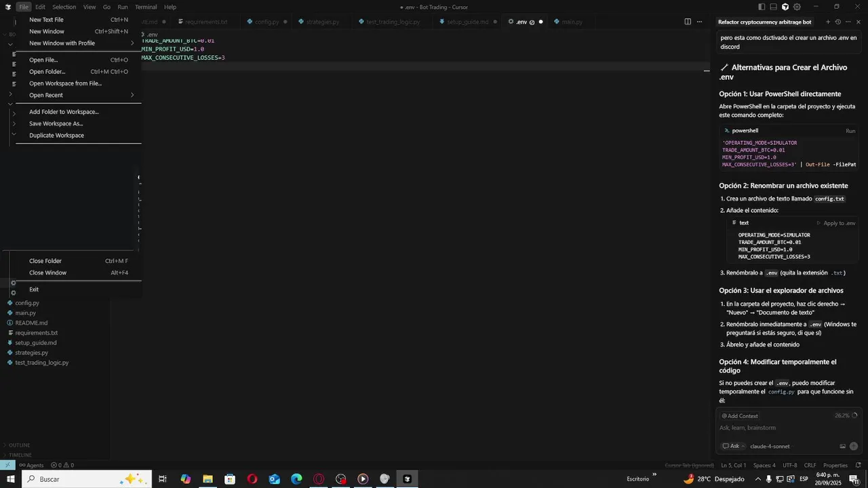868x488 pixels.
Task: Open claude-4-sonnet model selector
Action: [770, 446]
